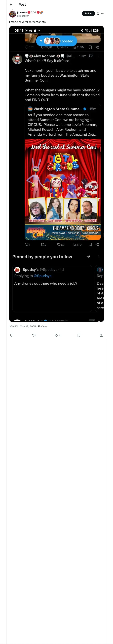
Task: Click the 'Pinned by people you follow' heading
Action: [x=42, y=257]
